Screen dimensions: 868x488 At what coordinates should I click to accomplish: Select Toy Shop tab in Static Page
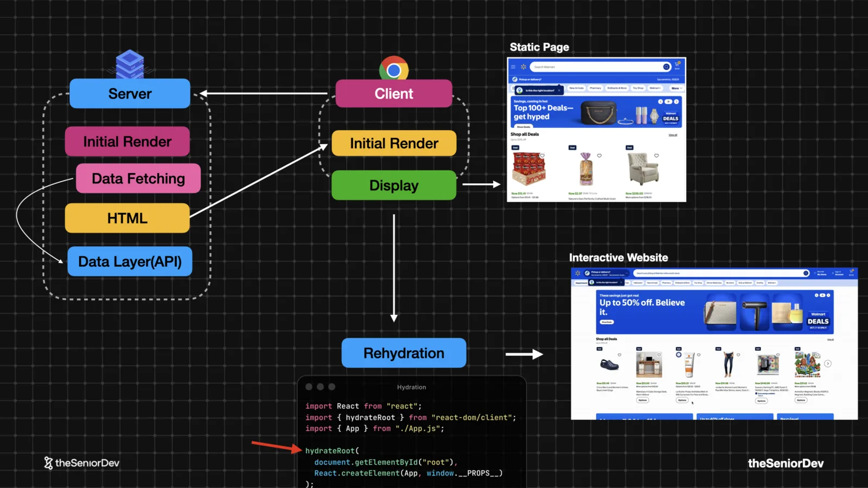[x=638, y=88]
